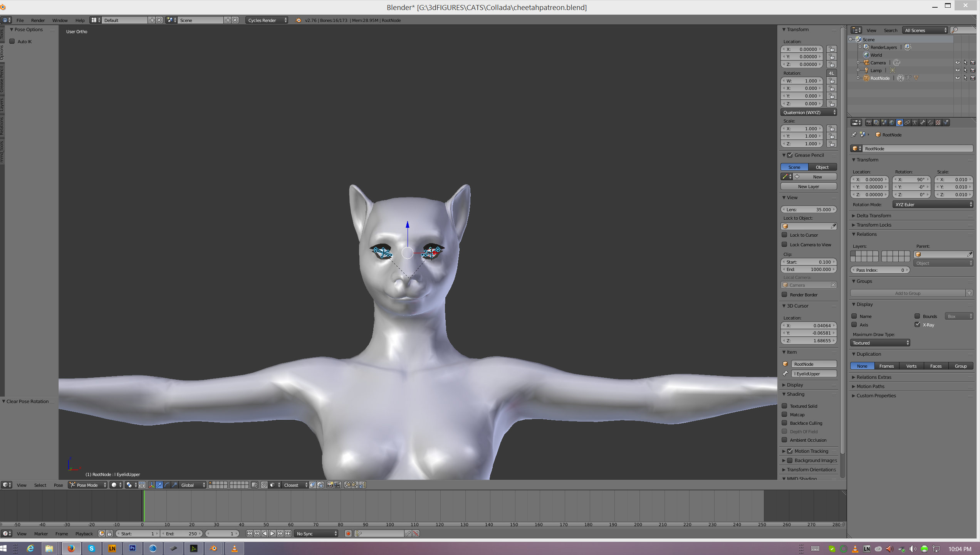Image resolution: width=980 pixels, height=555 pixels.
Task: Click the copy pose icon
Action: pos(347,485)
